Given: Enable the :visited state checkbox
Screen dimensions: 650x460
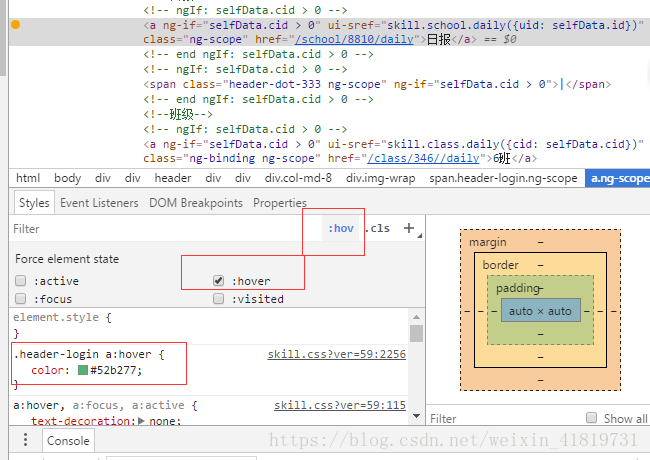Looking at the screenshot, I should tap(218, 299).
